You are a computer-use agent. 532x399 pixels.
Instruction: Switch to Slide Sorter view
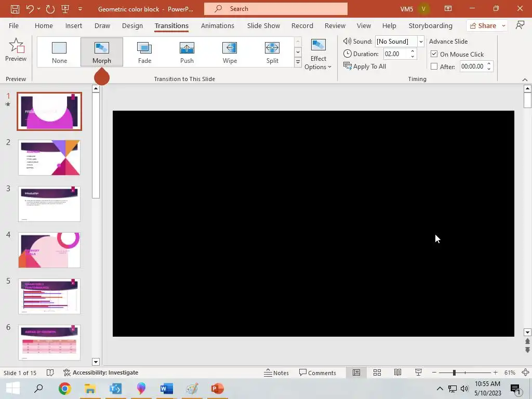377,373
